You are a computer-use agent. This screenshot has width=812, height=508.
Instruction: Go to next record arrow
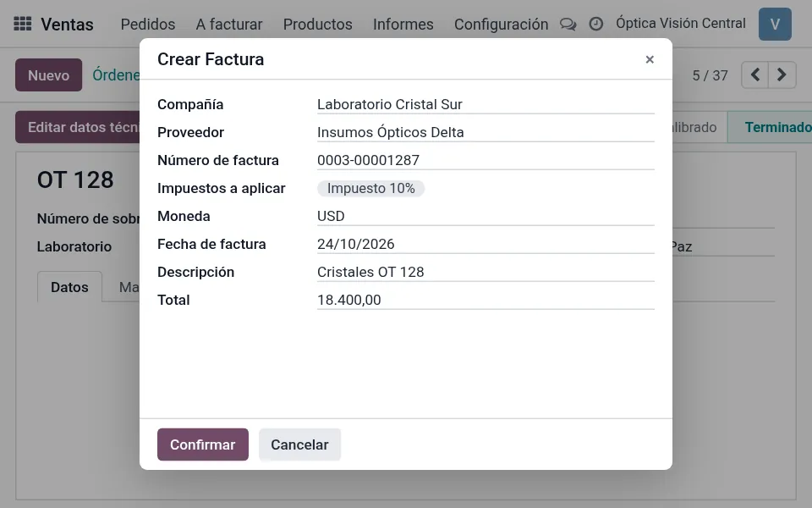(782, 75)
